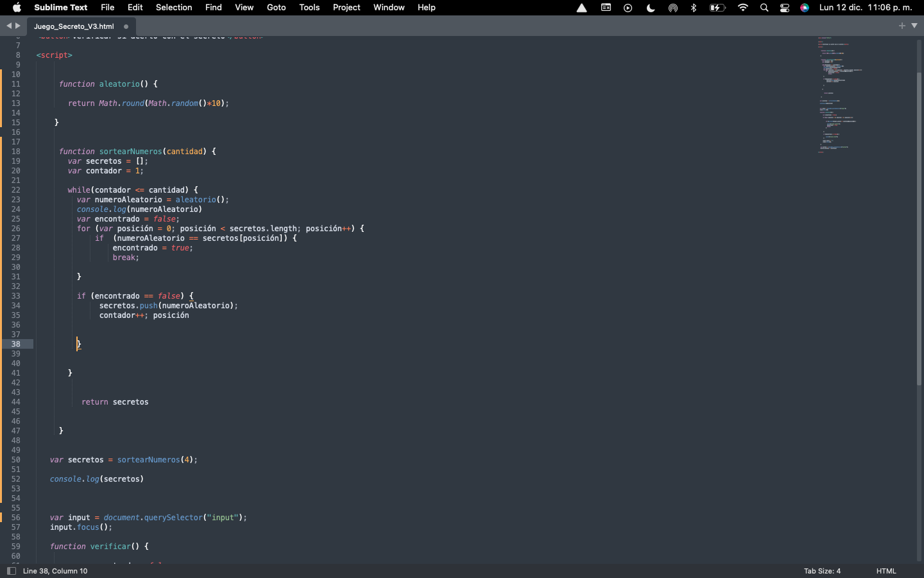Click the Line 38, Column 10 status
Screen dimensions: 924x578
click(x=55, y=571)
